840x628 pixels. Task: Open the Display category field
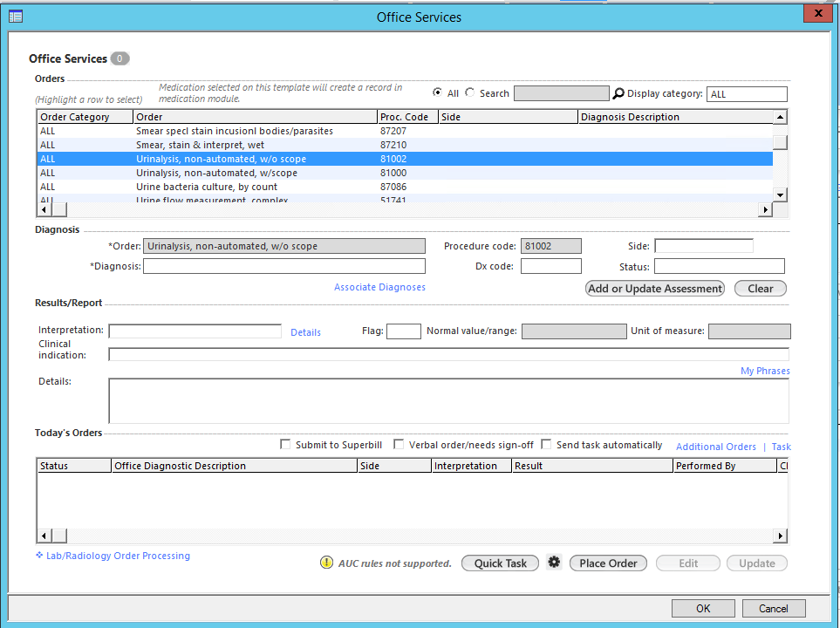[747, 94]
